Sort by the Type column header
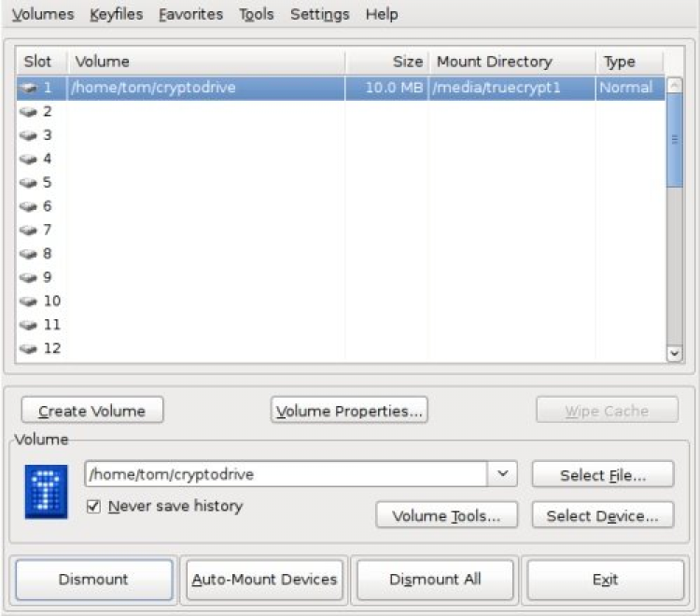The height and width of the screenshot is (616, 700). [x=629, y=62]
